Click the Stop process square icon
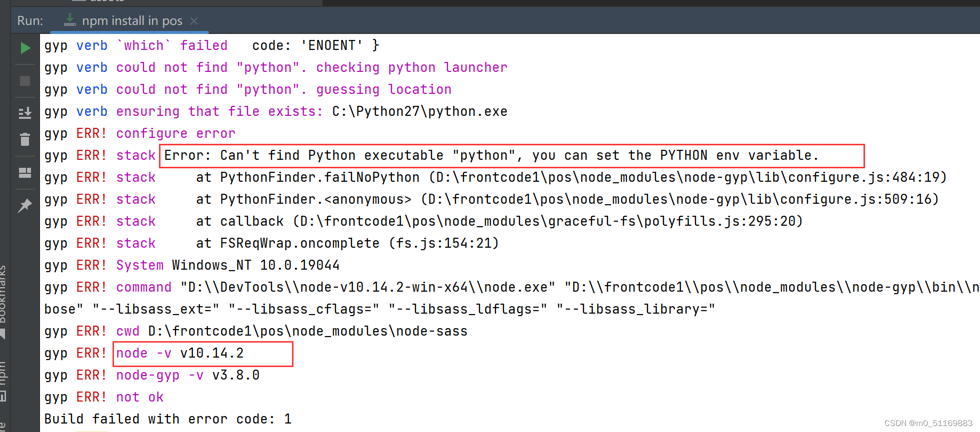Image resolution: width=980 pixels, height=432 pixels. click(x=25, y=81)
